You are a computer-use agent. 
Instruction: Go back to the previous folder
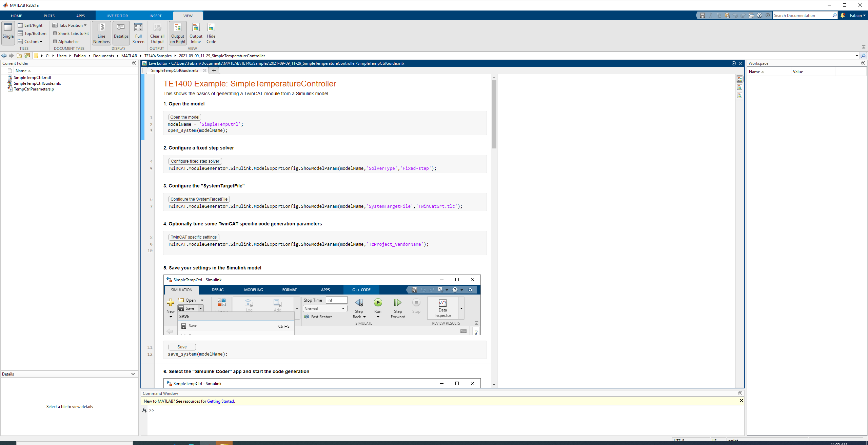[x=4, y=56]
